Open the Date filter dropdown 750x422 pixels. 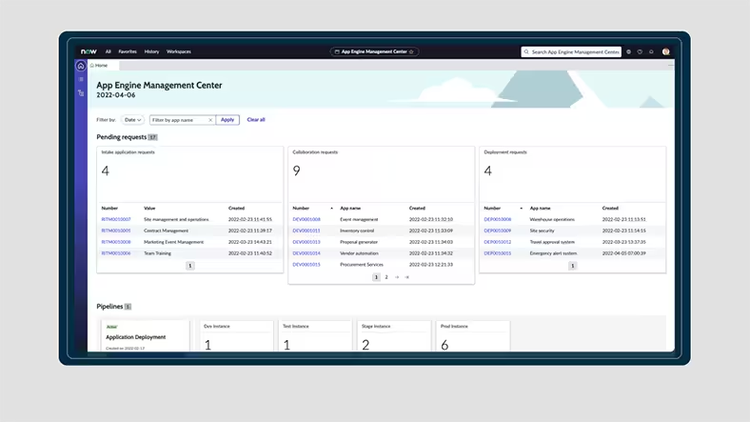point(132,120)
